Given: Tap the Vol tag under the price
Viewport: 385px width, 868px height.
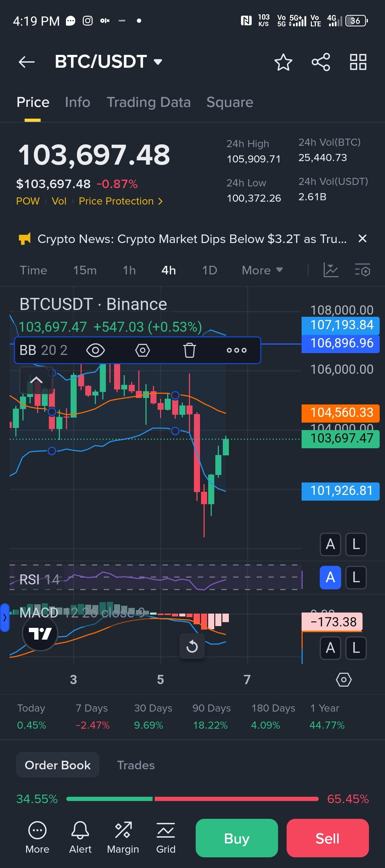Looking at the screenshot, I should point(59,201).
